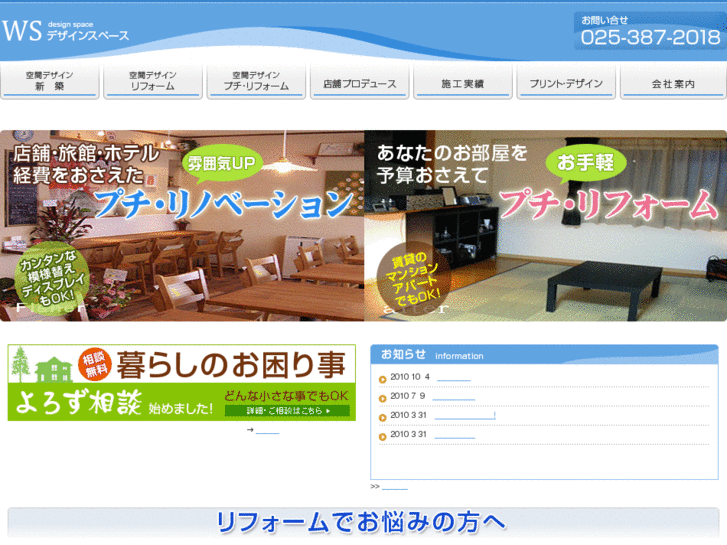
Task: Click the 賃貸のマンション アパートでもOK badge
Action: [x=413, y=278]
